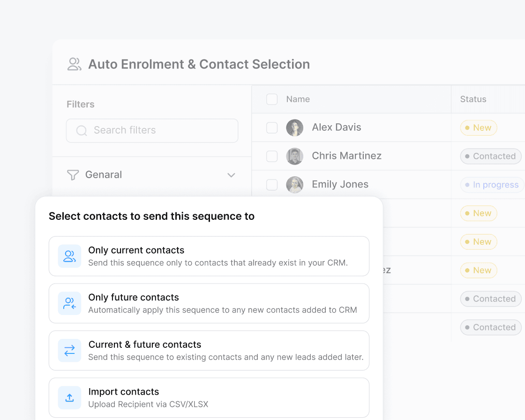The image size is (525, 420).
Task: Toggle the select-all checkbox beside Name
Action: pos(272,99)
